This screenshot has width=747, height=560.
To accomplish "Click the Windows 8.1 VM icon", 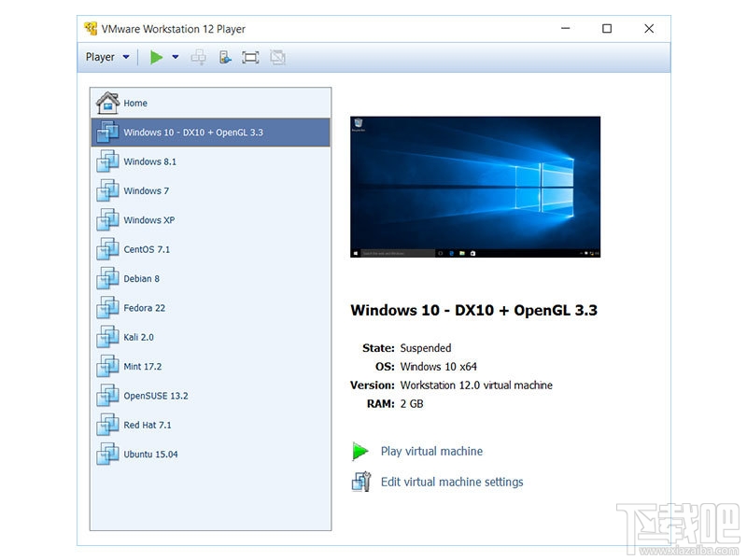I will 106,161.
